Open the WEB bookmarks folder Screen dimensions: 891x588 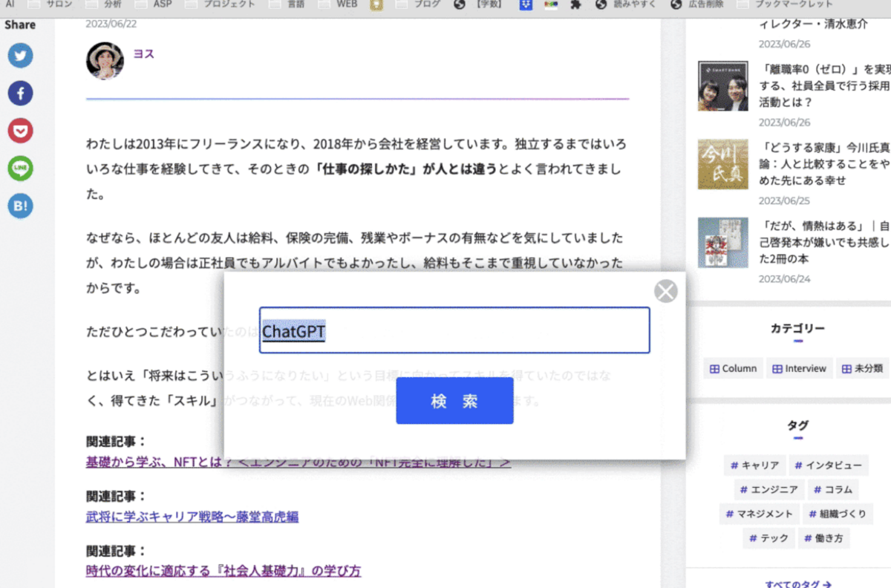(x=339, y=4)
